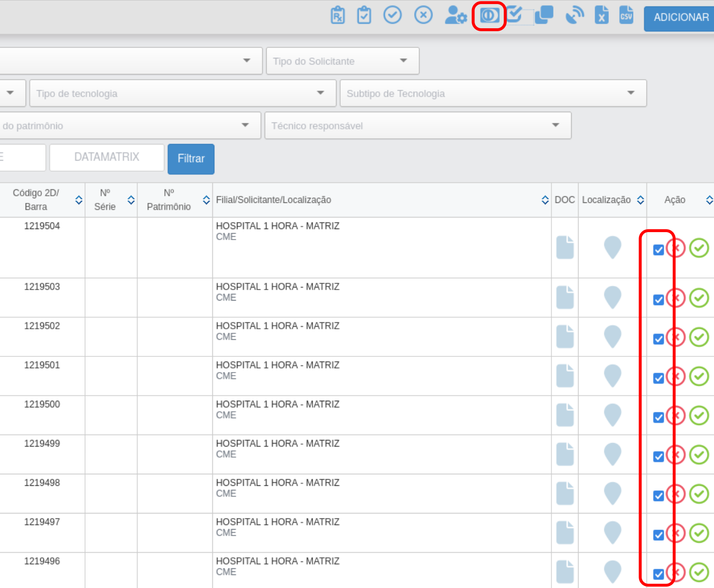Select barcode cell 1219504
The height and width of the screenshot is (588, 714).
(x=42, y=226)
